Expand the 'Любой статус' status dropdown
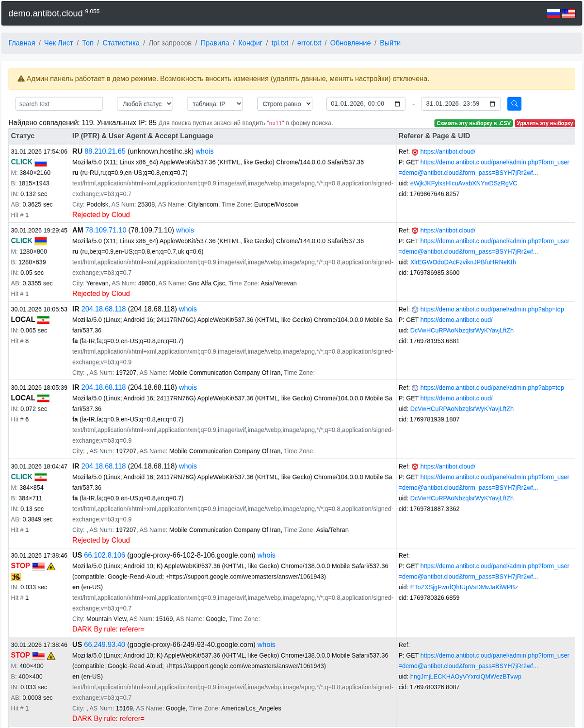 145,104
